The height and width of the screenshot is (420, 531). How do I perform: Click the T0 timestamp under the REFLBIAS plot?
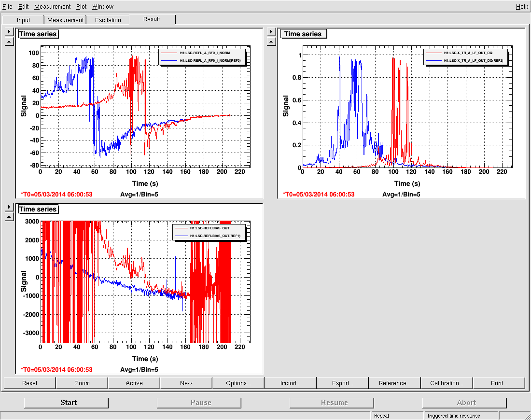coord(56,369)
